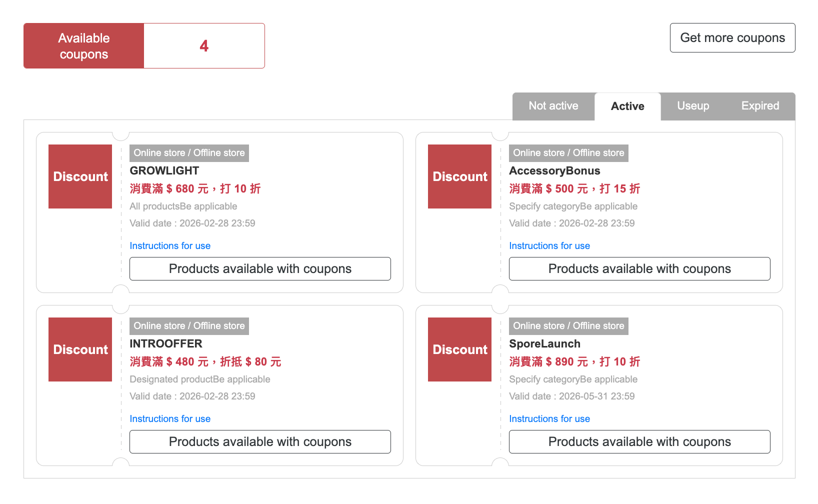
Task: Show the Expired coupons tab
Action: coord(759,106)
